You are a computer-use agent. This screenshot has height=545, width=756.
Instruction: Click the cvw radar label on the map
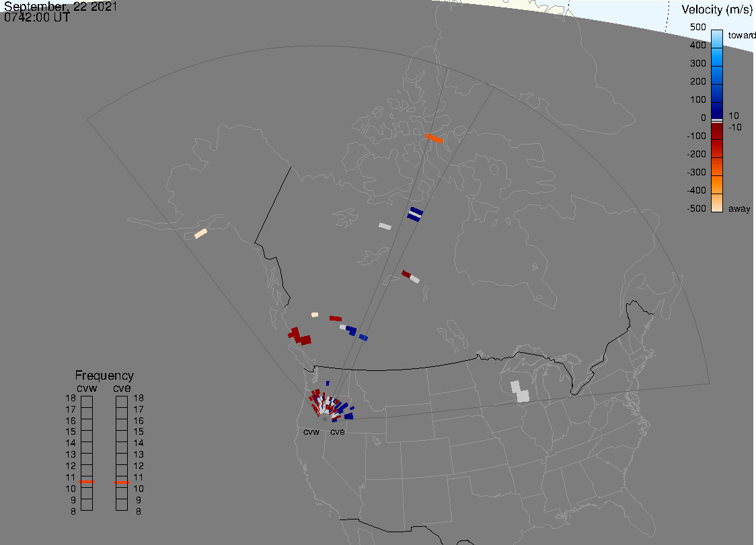311,431
